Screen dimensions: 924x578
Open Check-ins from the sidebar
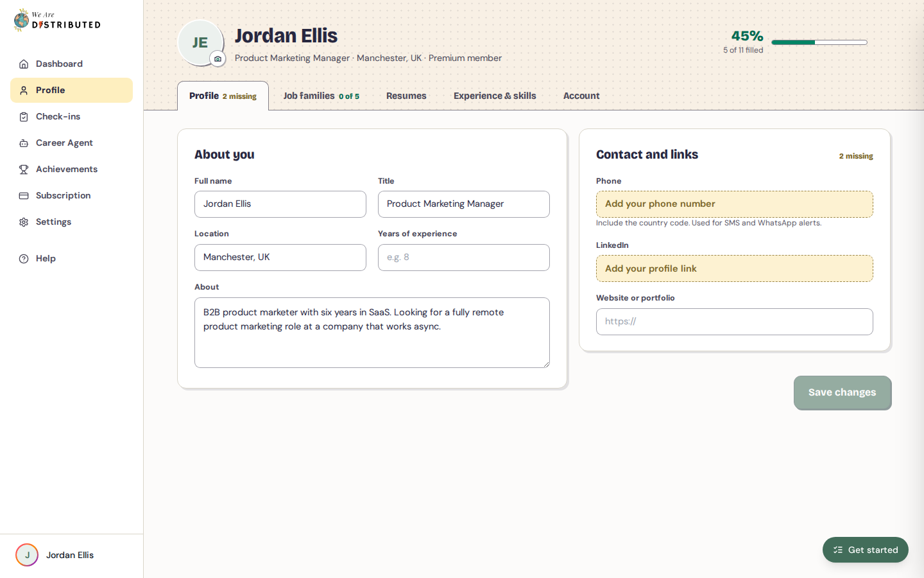click(x=71, y=117)
